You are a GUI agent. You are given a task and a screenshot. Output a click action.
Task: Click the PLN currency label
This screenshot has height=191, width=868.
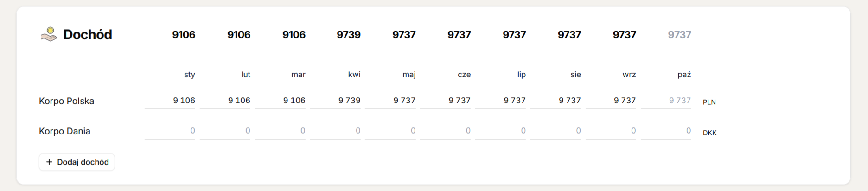[709, 102]
